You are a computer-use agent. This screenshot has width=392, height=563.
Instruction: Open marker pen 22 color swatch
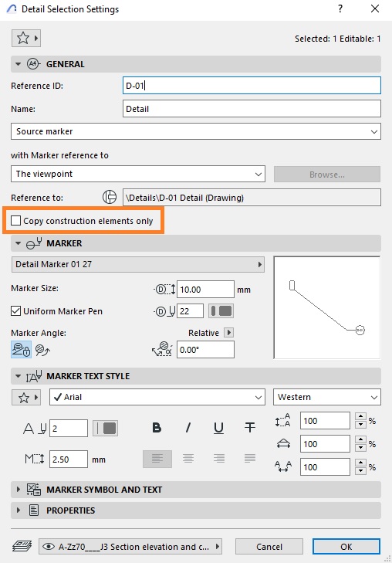221,311
